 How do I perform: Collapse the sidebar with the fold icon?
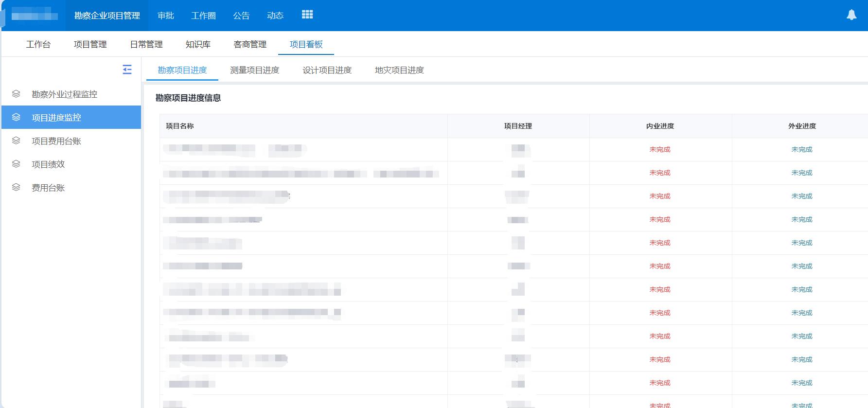pyautogui.click(x=127, y=70)
